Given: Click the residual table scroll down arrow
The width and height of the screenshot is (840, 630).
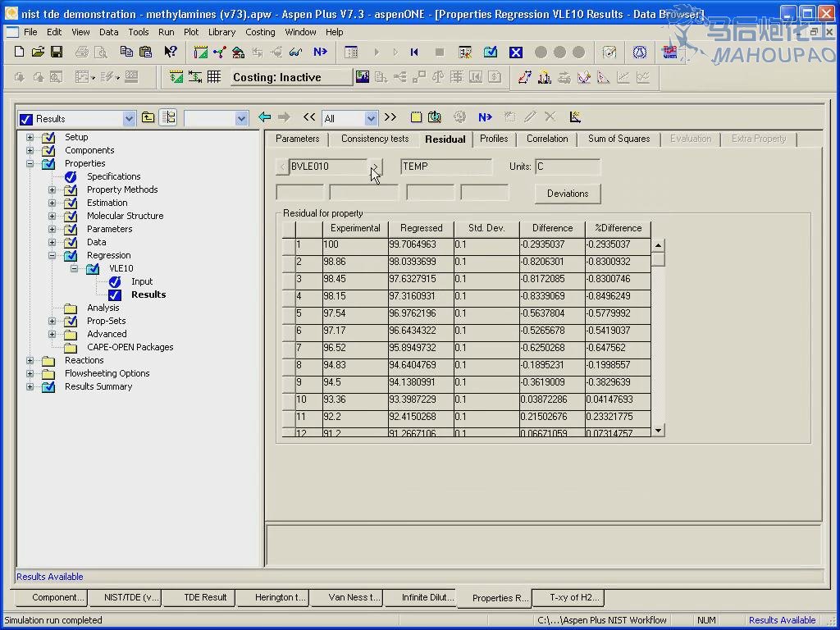Looking at the screenshot, I should 659,430.
